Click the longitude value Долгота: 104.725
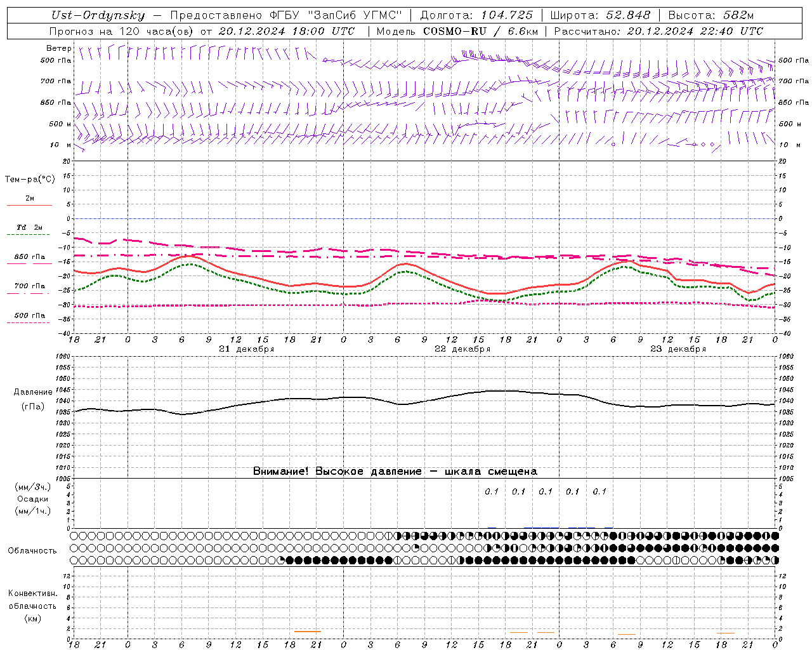 tap(476, 15)
